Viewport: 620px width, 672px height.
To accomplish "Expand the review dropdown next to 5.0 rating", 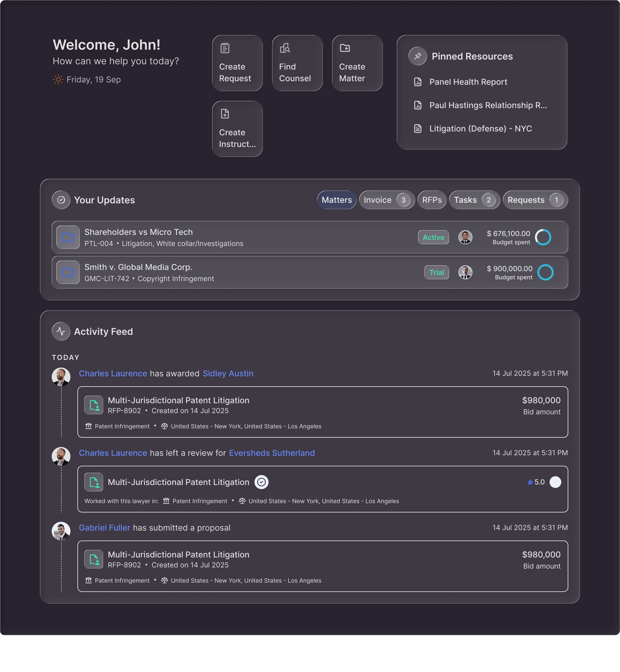I will coord(555,482).
